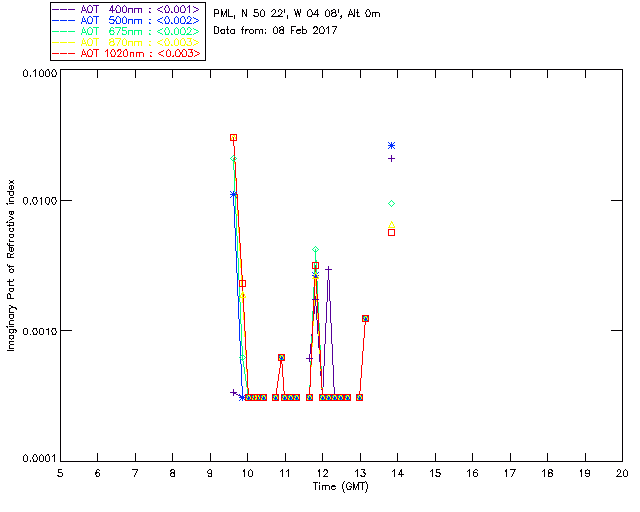The image size is (640, 512).
Task: Click the 0.0100 y-axis label
Action: (40, 201)
